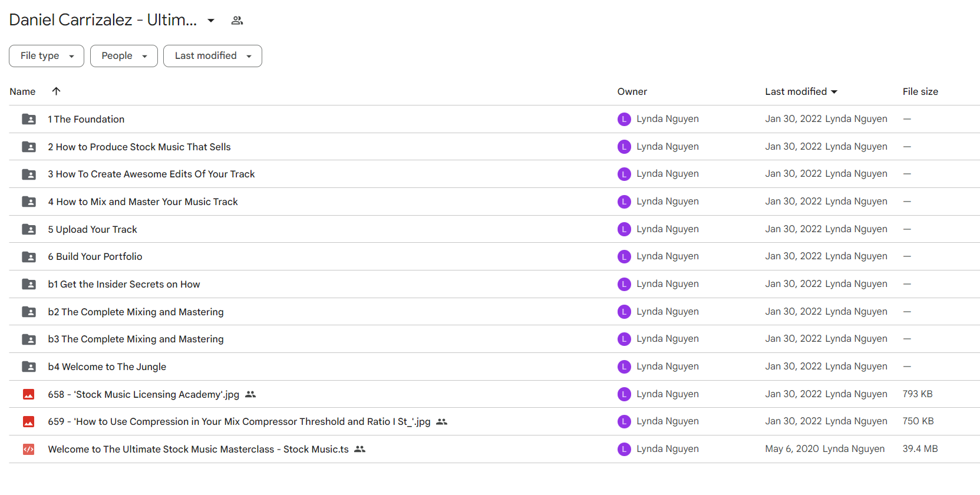
Task: Click the '39.4 MB' file size value
Action: click(x=920, y=449)
